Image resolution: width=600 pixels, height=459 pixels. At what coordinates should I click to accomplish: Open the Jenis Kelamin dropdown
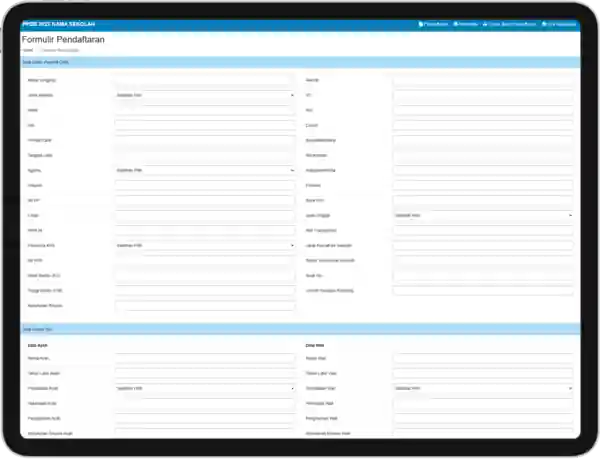(x=205, y=95)
